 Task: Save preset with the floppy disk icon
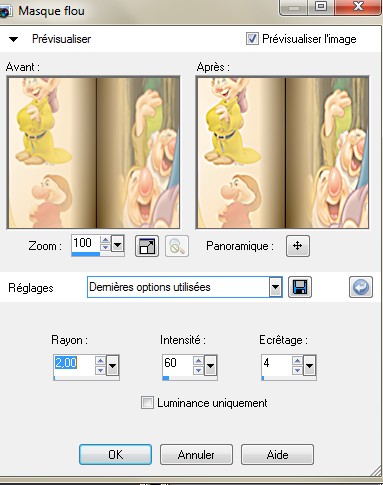click(x=300, y=287)
